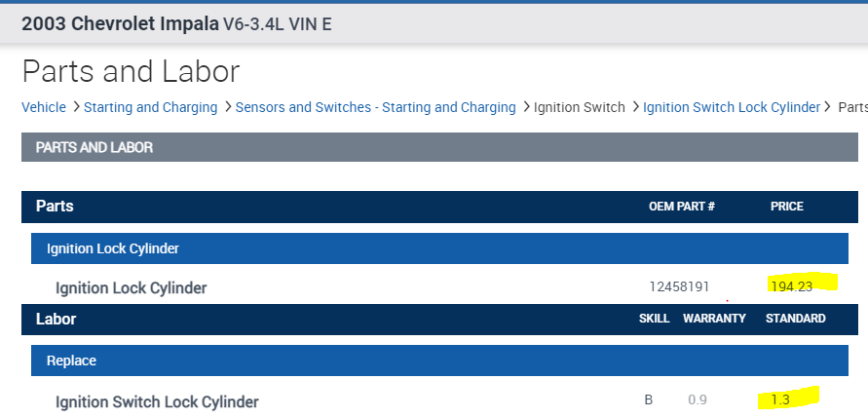Click the PRICE column header

click(786, 207)
